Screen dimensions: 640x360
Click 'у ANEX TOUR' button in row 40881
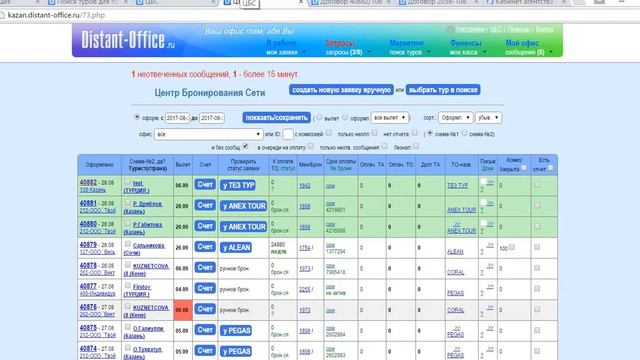point(244,206)
